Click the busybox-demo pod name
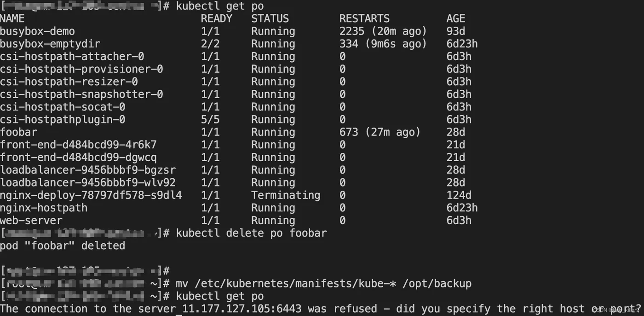The width and height of the screenshot is (644, 316). tap(37, 31)
